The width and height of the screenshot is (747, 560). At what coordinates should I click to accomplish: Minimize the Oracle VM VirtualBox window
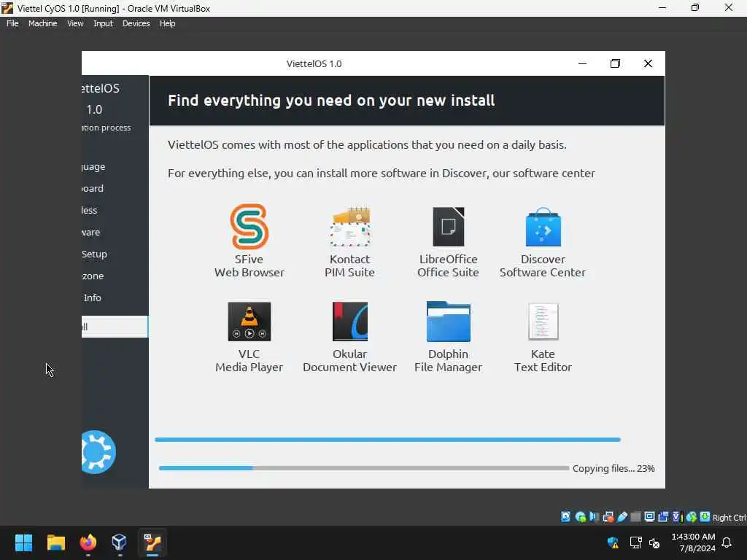[662, 7]
